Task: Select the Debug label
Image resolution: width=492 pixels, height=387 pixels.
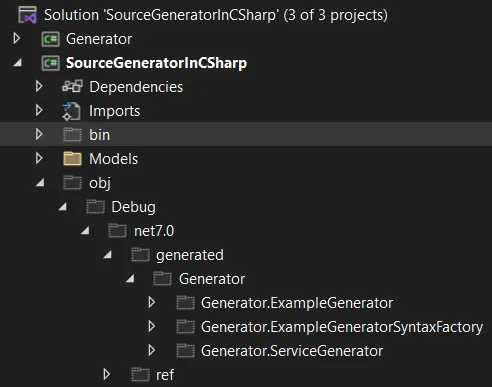Action: click(x=133, y=207)
